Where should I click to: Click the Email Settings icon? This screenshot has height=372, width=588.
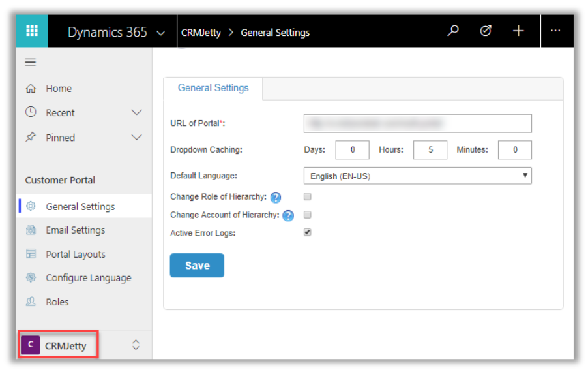[31, 230]
